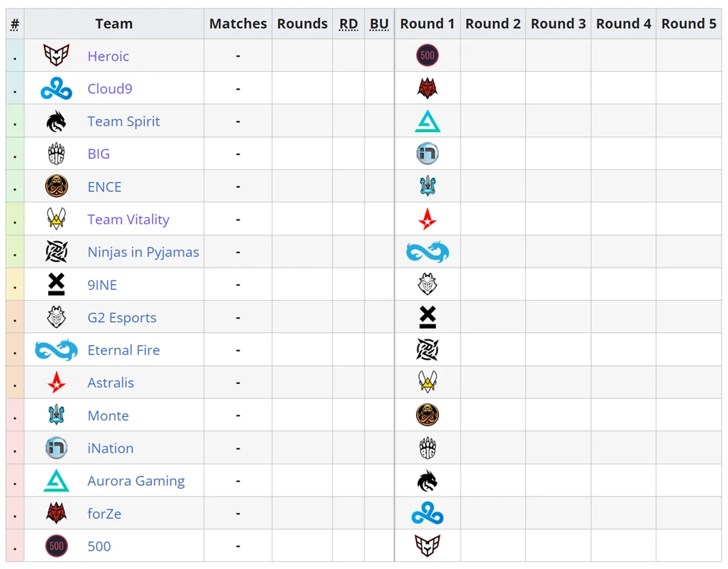Click the Round 3 column header

pyautogui.click(x=558, y=24)
